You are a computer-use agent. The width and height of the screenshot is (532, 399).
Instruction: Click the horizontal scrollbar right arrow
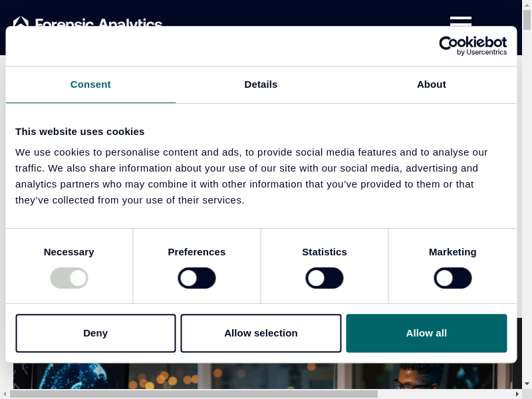[x=517, y=394]
